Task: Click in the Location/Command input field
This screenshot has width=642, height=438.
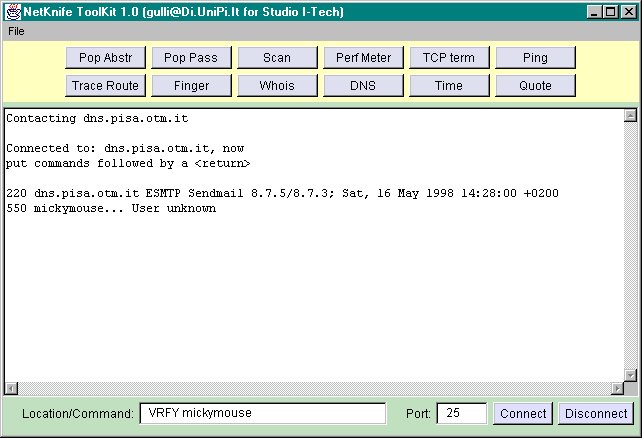Action: (x=263, y=413)
